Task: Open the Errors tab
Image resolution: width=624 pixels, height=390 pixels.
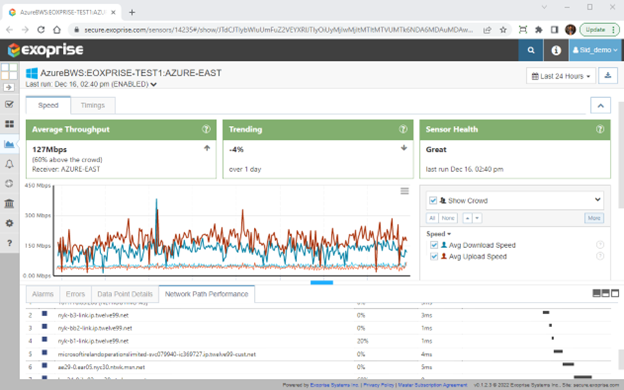Action: [75, 294]
